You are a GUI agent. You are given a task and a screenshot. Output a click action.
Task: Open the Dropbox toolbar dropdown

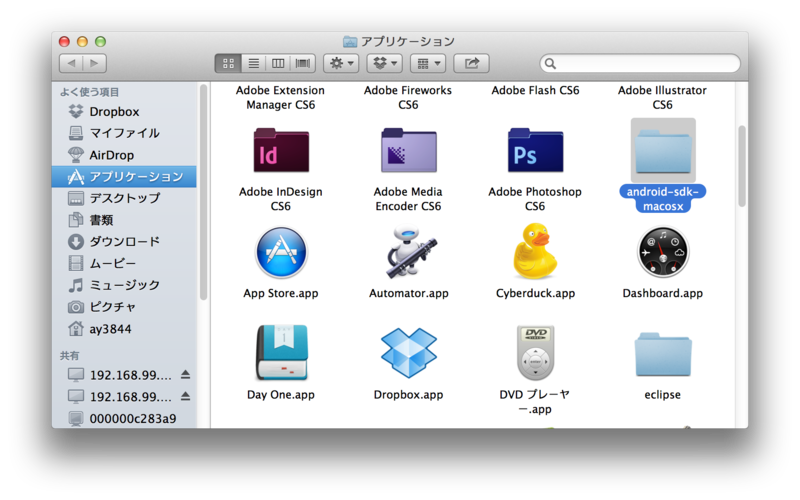pos(385,63)
